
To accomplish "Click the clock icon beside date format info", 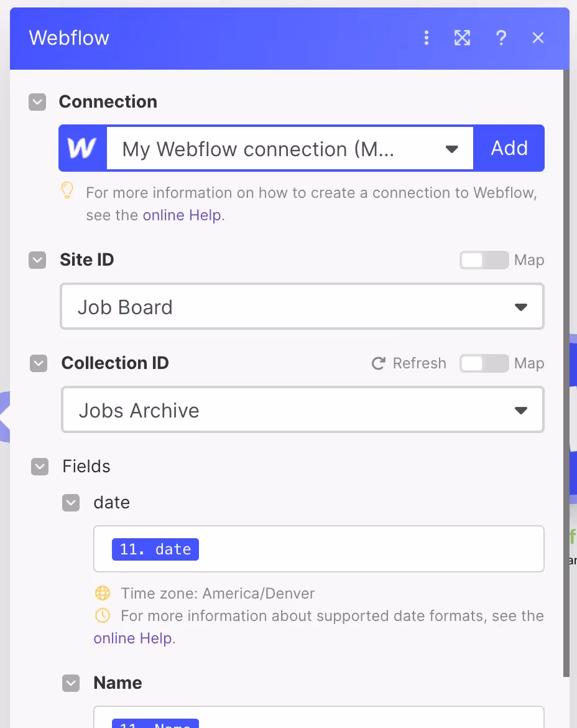I will click(103, 615).
